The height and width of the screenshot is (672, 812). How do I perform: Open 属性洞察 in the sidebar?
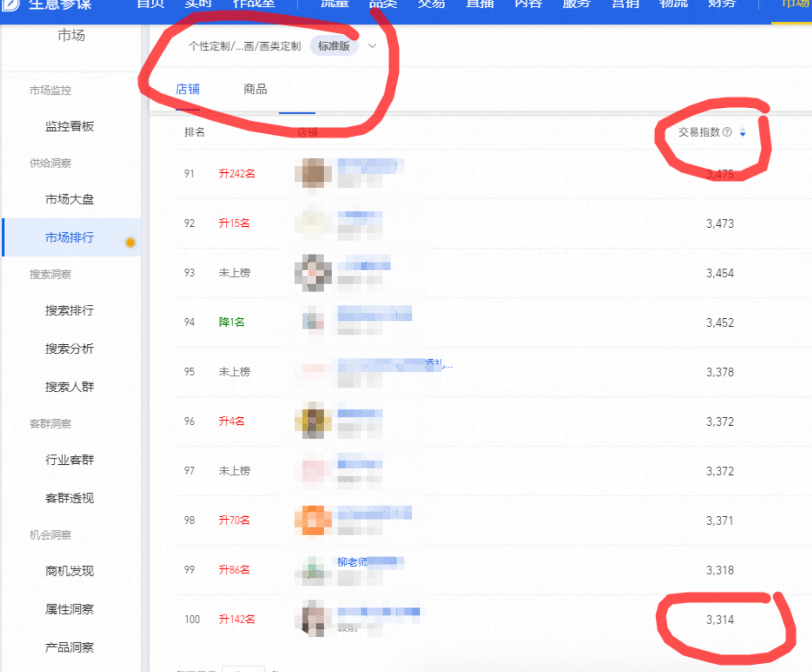70,609
